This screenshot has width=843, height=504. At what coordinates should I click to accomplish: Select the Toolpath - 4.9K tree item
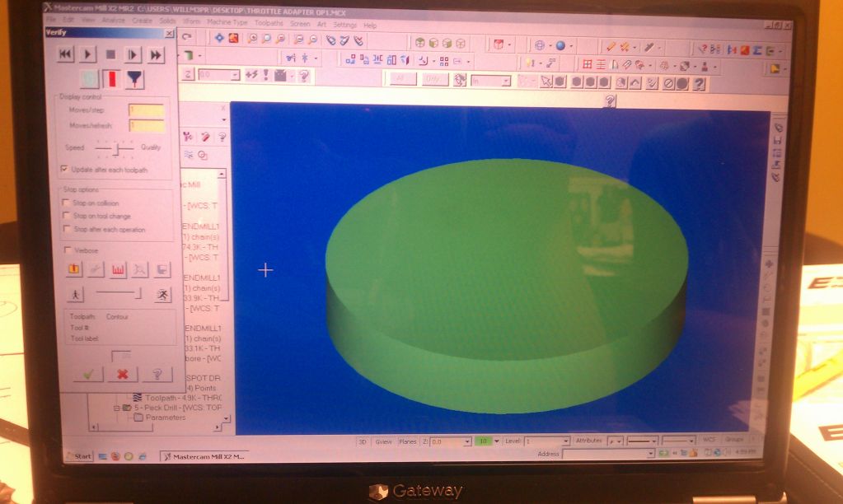coord(183,398)
